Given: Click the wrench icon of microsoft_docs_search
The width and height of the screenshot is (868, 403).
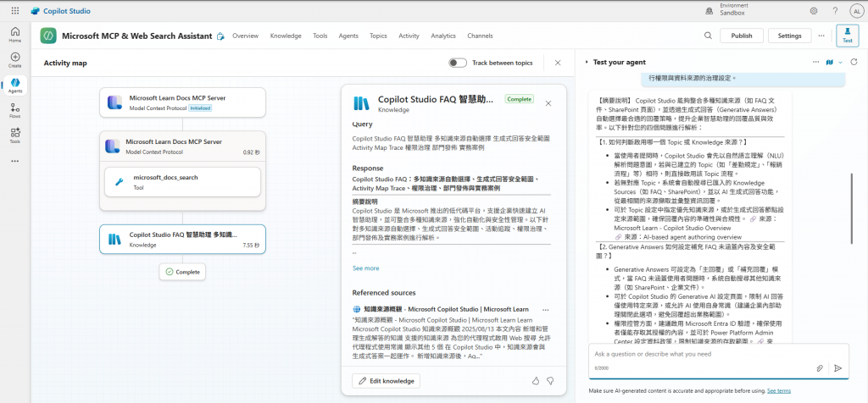Looking at the screenshot, I should (x=119, y=182).
